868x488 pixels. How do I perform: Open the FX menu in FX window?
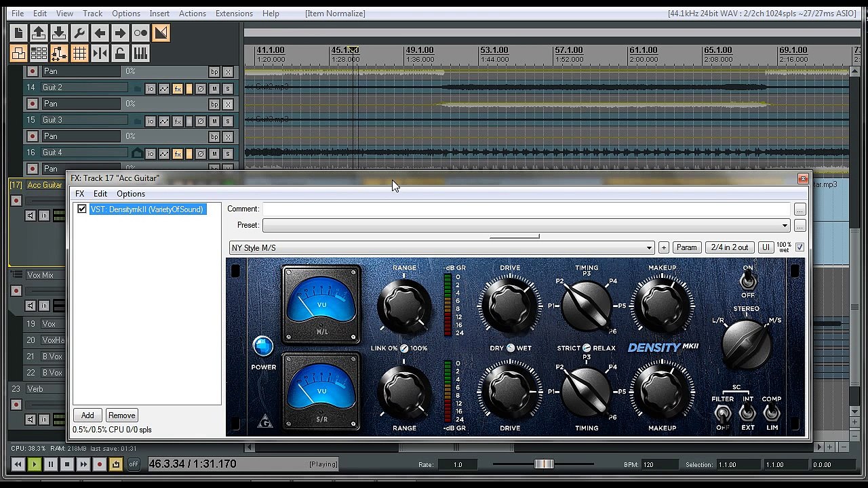tap(80, 194)
